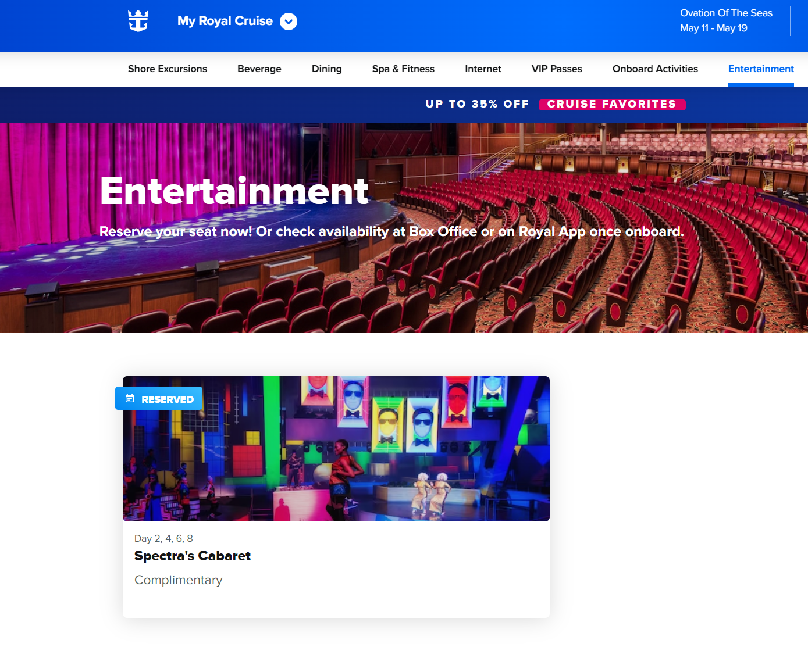Expand the My Royal Cruise dropdown chevron

[289, 22]
